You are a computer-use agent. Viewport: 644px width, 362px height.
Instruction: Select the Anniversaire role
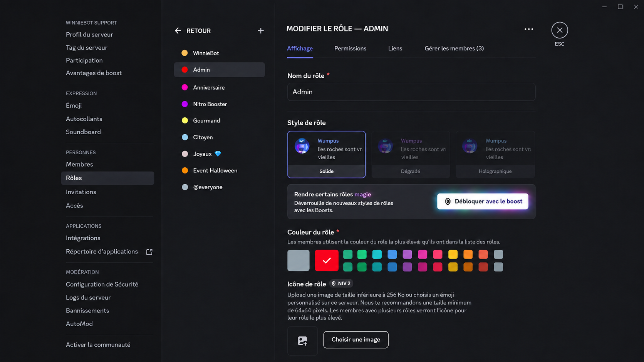[x=219, y=88]
